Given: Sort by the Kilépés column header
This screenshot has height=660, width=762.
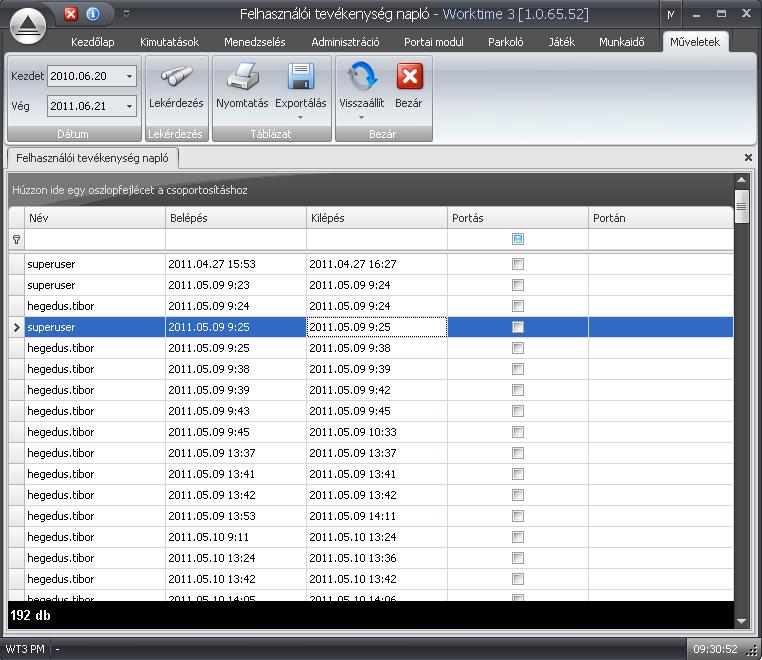Looking at the screenshot, I should (x=377, y=218).
